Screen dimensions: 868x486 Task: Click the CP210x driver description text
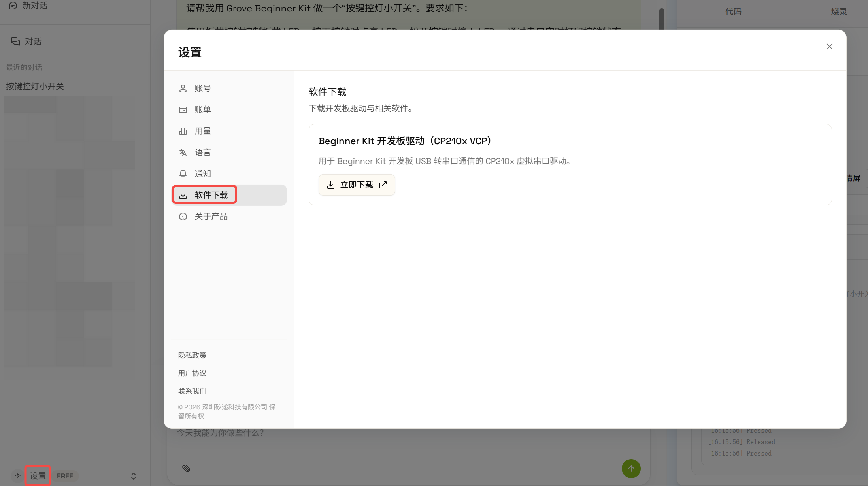[445, 161]
